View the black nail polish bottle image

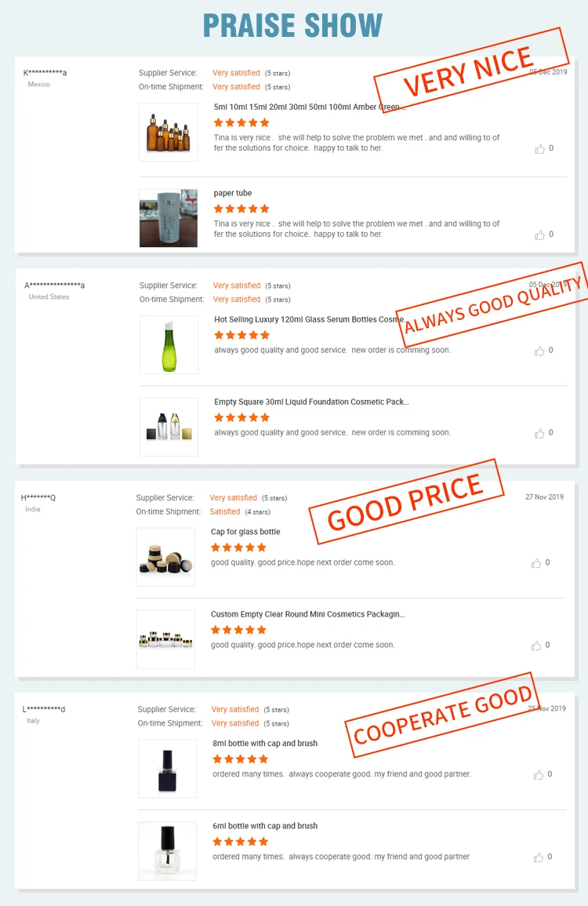tap(167, 769)
